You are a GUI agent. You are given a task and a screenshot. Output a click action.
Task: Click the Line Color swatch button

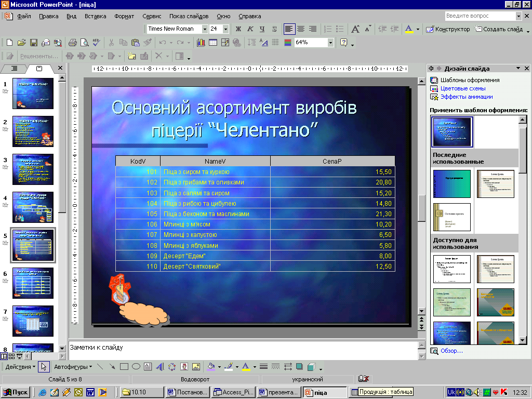pos(229,366)
